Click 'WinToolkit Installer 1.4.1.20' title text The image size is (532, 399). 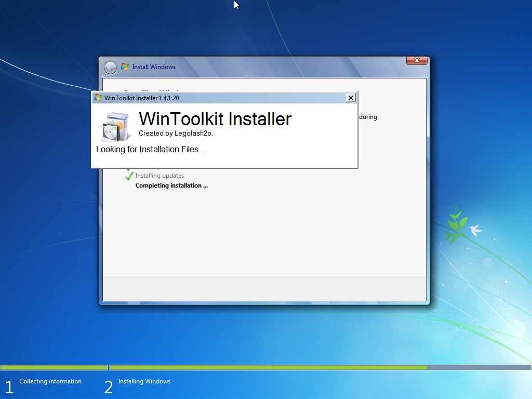tap(141, 98)
